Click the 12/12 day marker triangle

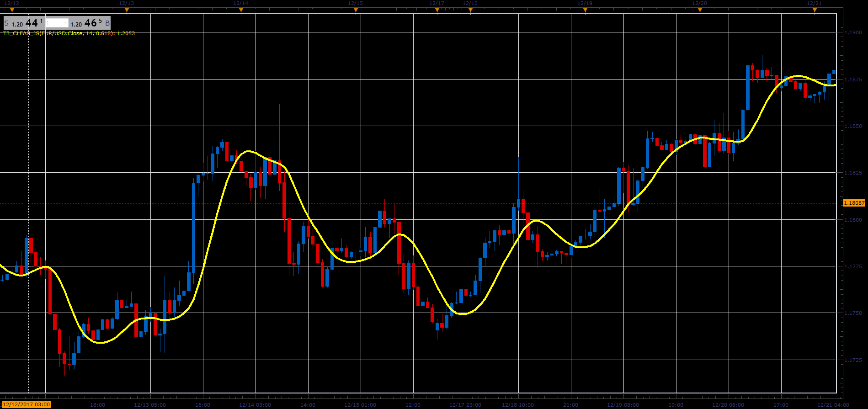pos(12,10)
